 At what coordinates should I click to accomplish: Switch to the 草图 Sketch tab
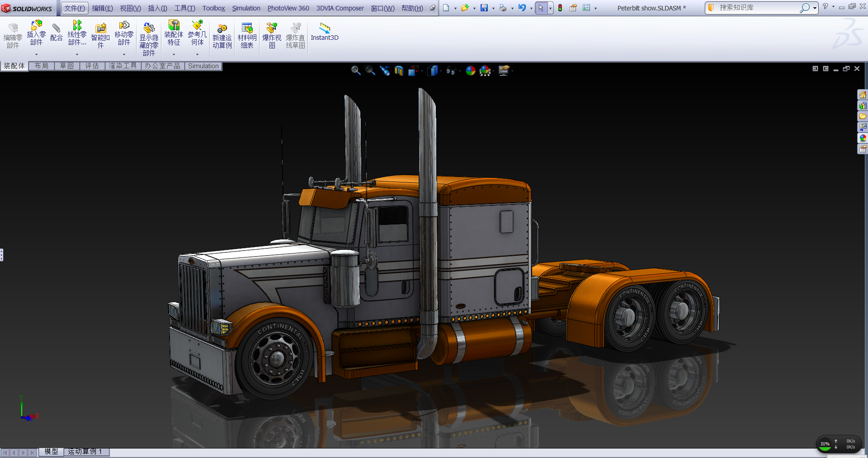67,66
